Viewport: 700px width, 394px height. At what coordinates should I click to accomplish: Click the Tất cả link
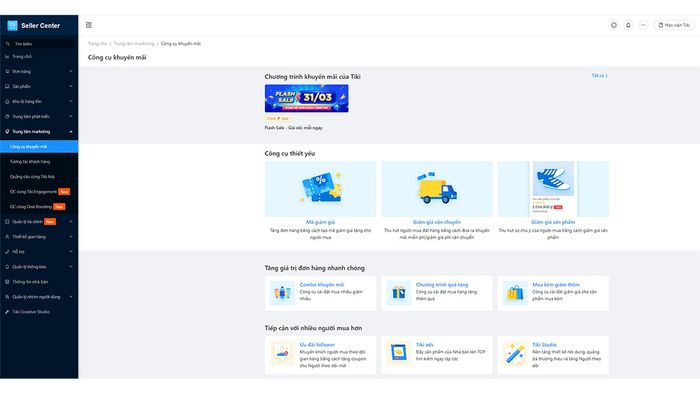600,76
